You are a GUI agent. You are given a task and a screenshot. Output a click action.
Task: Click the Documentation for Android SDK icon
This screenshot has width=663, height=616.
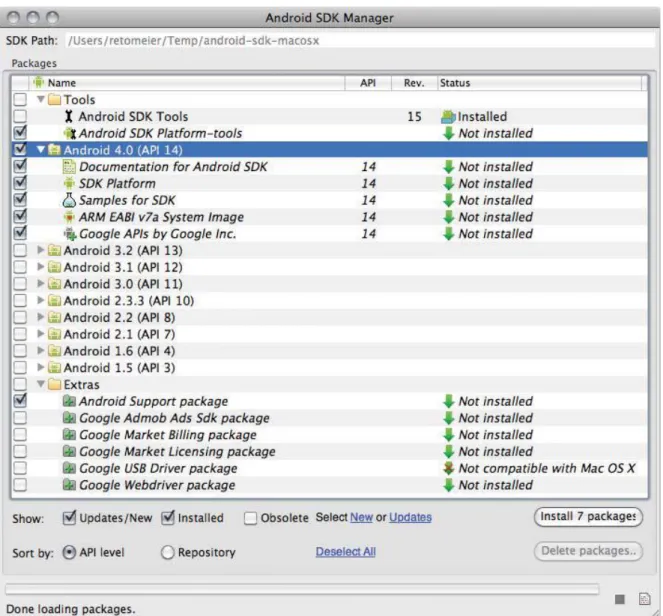click(69, 167)
